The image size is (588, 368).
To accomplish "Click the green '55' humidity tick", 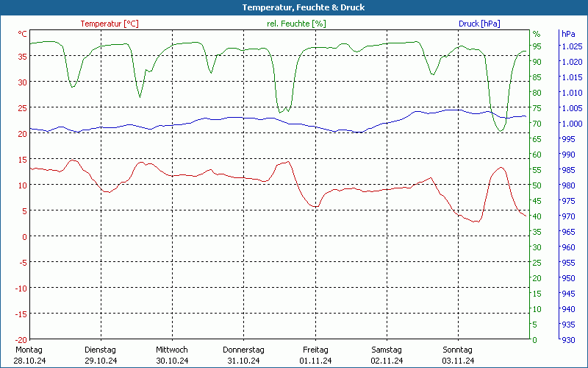I will 537,170.
